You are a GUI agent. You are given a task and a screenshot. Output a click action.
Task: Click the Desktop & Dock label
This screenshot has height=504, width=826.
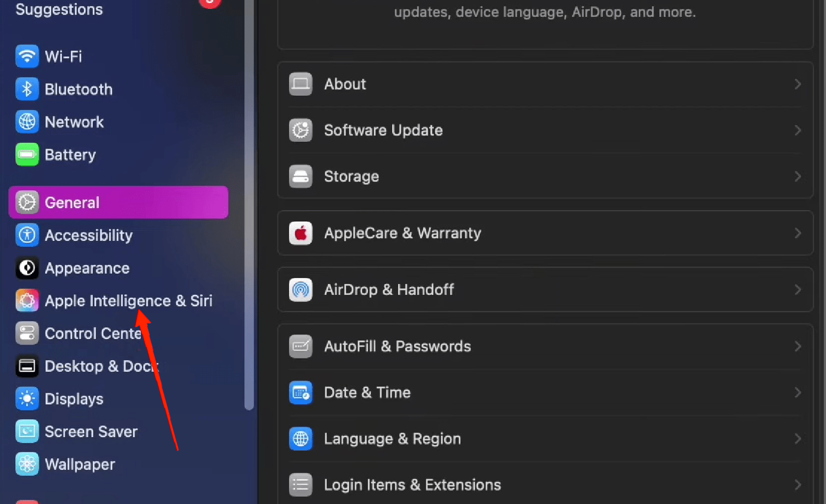tap(102, 366)
